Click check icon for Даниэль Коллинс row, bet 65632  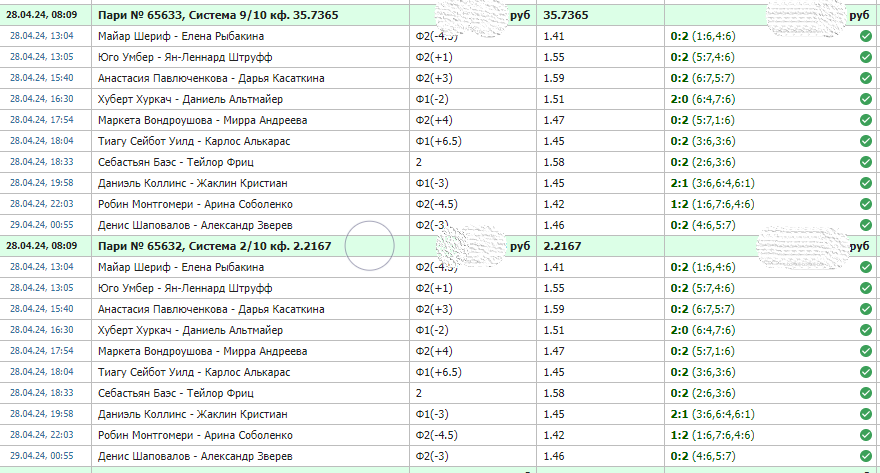pyautogui.click(x=865, y=414)
